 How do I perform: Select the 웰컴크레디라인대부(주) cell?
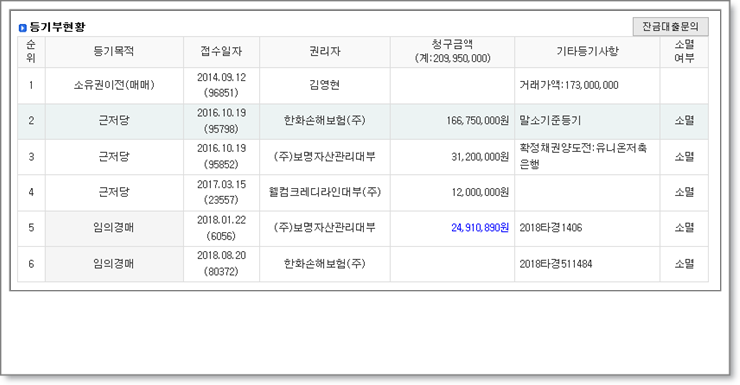coord(325,193)
